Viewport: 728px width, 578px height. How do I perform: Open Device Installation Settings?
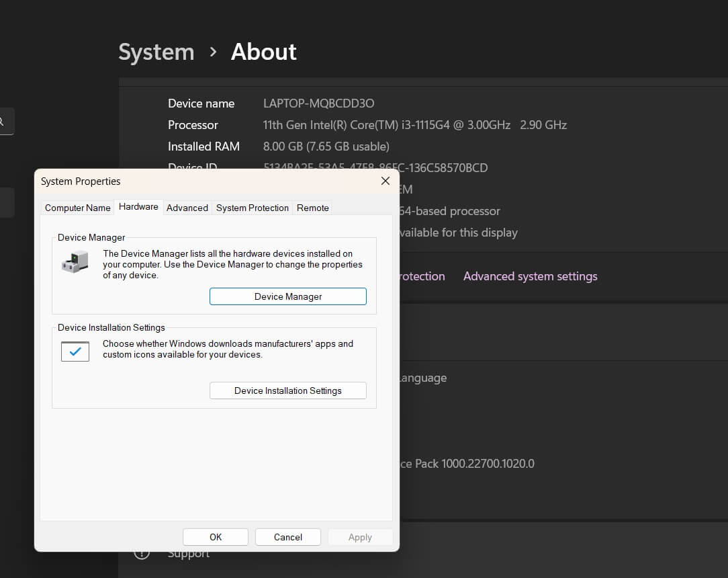(x=287, y=390)
